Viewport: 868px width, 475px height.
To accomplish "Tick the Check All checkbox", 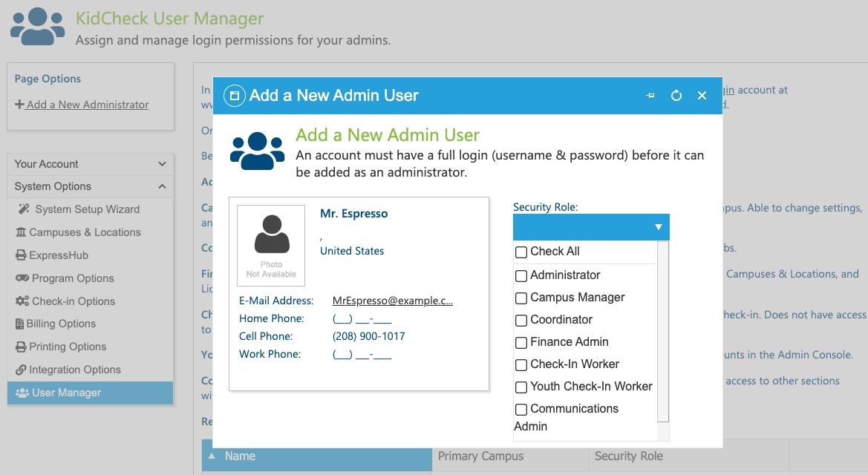I will 521,252.
